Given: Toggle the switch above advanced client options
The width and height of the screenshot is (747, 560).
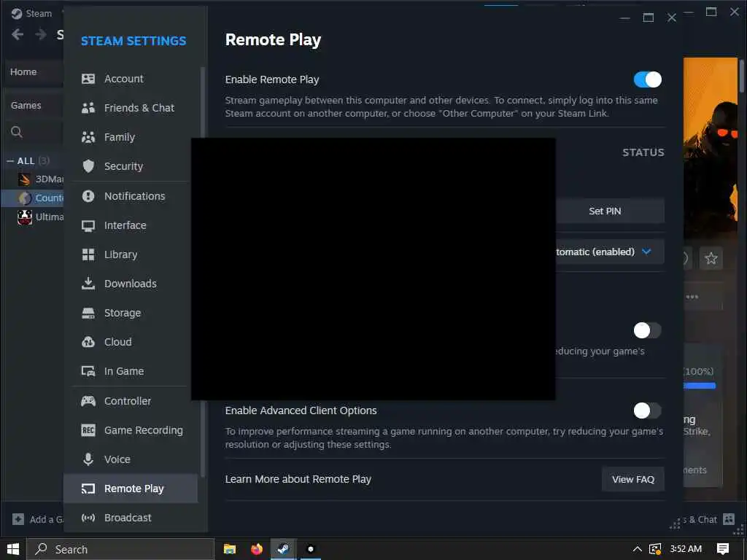Looking at the screenshot, I should pos(648,330).
